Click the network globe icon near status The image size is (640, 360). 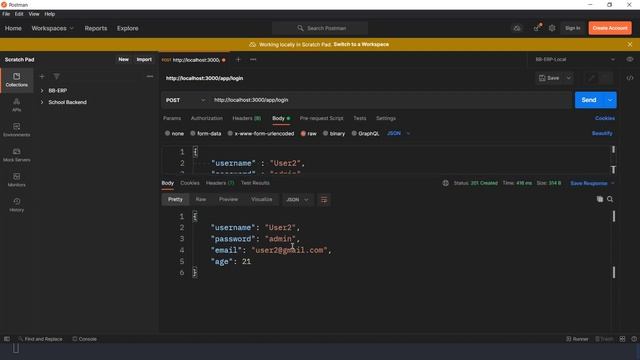coord(446,183)
